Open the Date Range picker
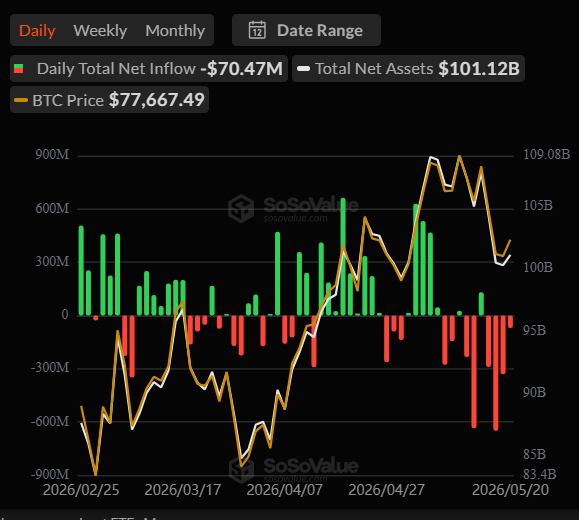 click(306, 30)
